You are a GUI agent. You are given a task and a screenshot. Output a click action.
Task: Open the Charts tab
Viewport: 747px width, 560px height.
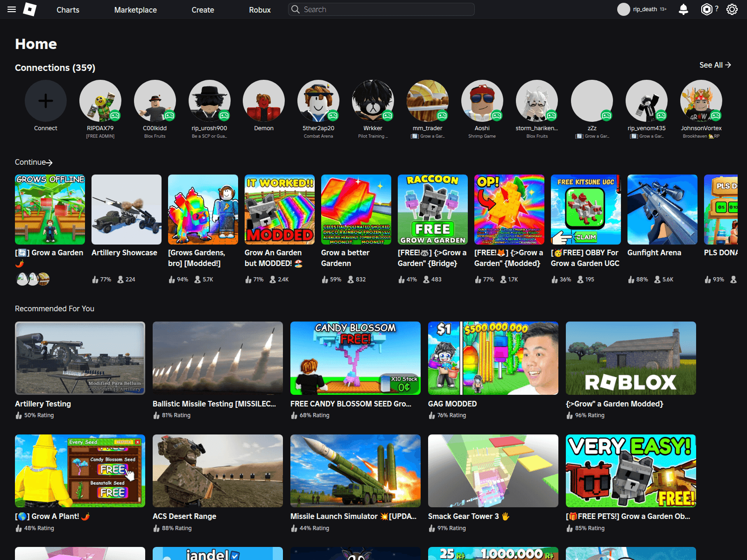68,10
